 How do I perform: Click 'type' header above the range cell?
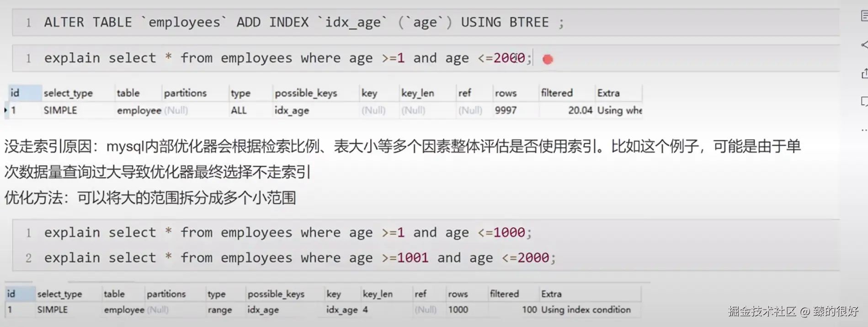(x=216, y=294)
